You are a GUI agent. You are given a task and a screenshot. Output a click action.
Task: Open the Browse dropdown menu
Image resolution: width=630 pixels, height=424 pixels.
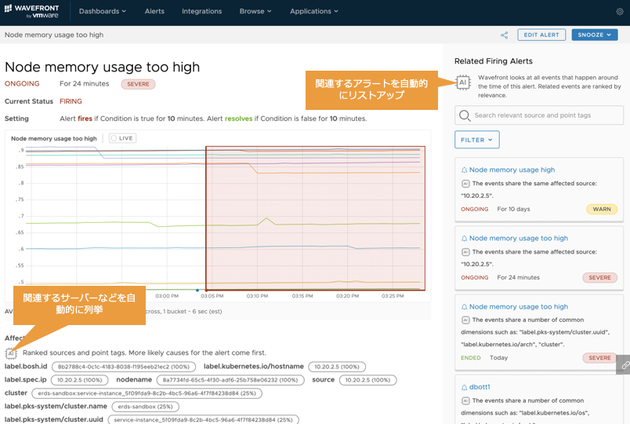pyautogui.click(x=256, y=11)
